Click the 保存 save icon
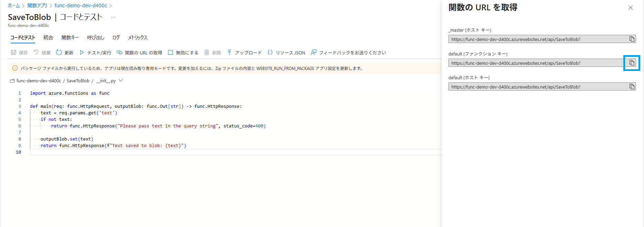 pyautogui.click(x=13, y=52)
